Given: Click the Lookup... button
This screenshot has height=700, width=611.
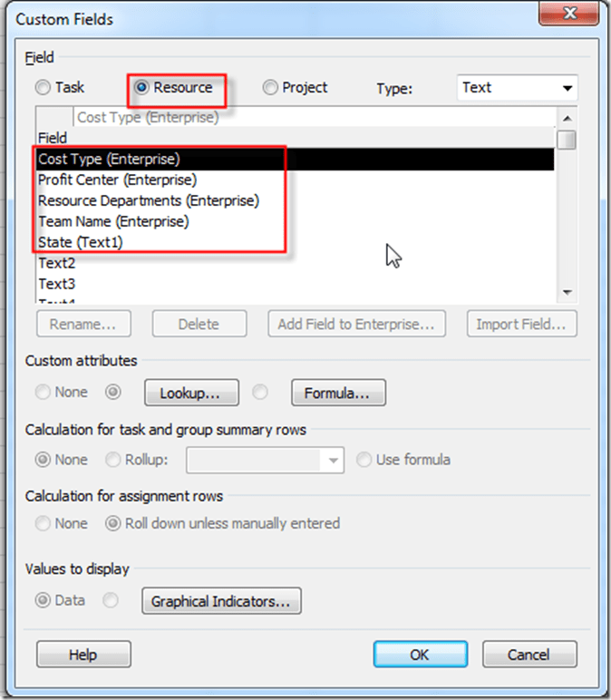Looking at the screenshot, I should click(191, 394).
